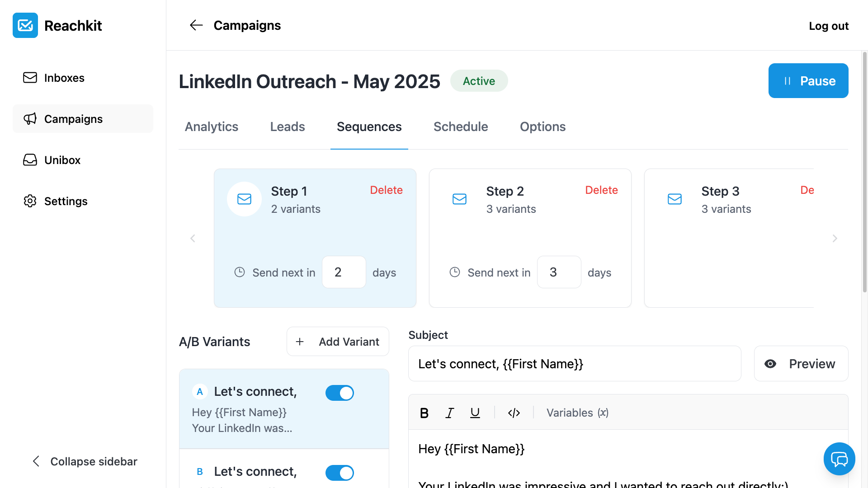The height and width of the screenshot is (488, 868).
Task: Click the back arrow beside Campaigns
Action: tap(196, 25)
